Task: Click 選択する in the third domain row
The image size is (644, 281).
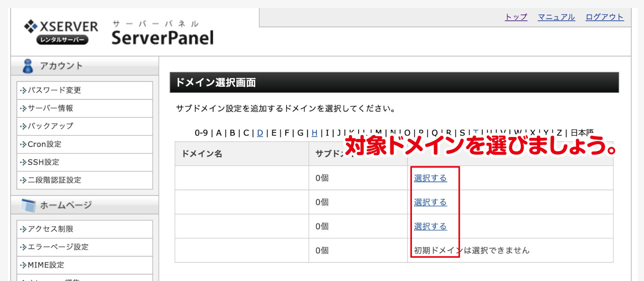Action: (x=430, y=226)
